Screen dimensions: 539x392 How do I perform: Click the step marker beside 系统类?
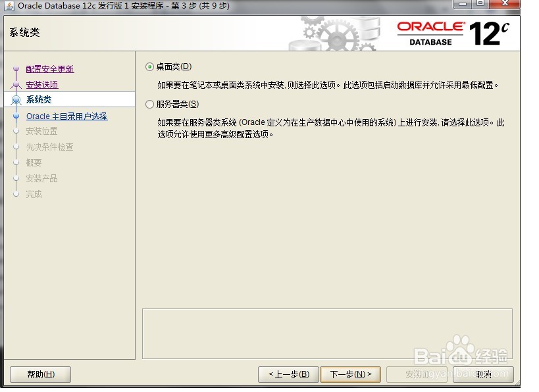[x=16, y=100]
